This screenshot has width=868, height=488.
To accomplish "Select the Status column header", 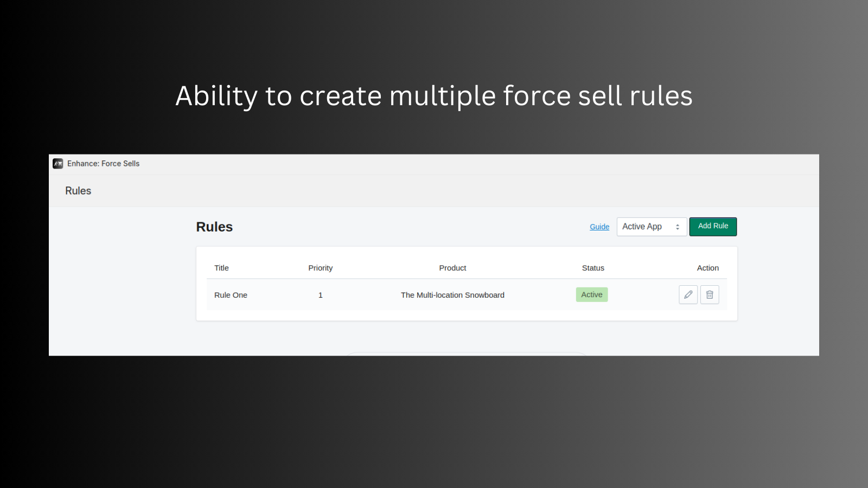I will [593, 268].
